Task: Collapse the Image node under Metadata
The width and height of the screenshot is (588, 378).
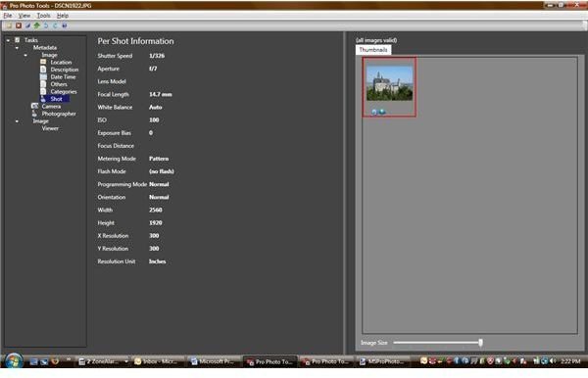Action: (25, 55)
